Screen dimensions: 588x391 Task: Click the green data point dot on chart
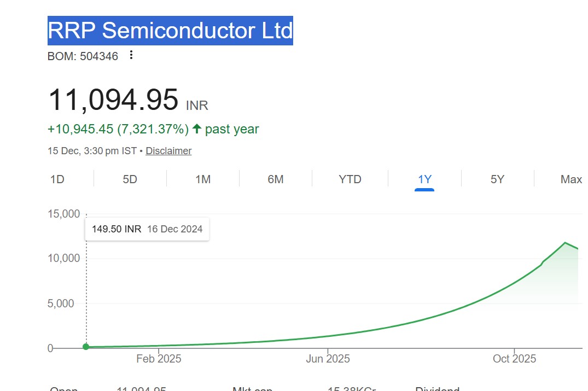[x=86, y=346]
